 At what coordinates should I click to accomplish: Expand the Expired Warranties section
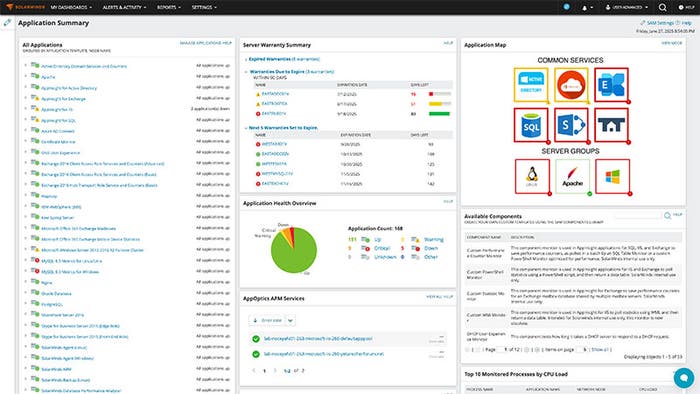click(246, 59)
